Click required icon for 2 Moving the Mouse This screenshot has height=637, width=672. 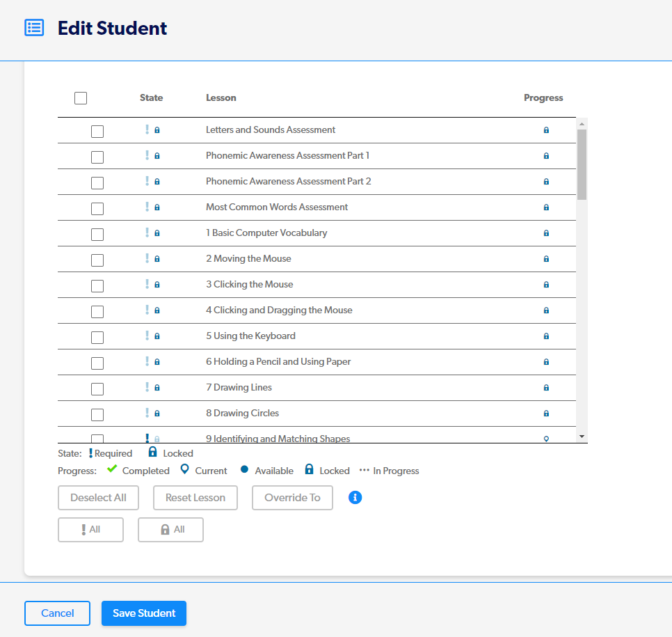(x=147, y=258)
